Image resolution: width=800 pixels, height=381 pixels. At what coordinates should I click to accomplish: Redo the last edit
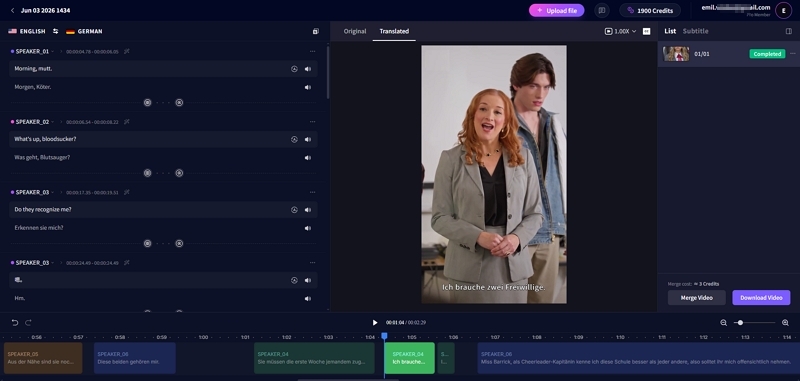coord(29,322)
